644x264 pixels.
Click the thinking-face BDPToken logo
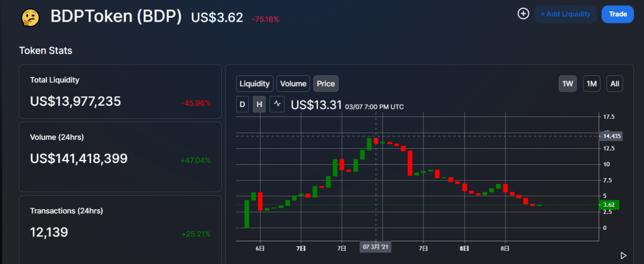click(x=30, y=18)
